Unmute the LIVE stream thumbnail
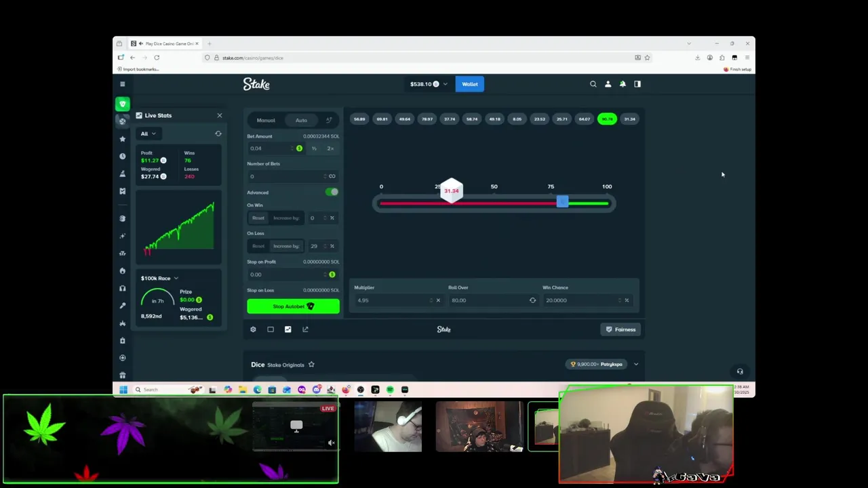This screenshot has height=488, width=868. (x=331, y=443)
